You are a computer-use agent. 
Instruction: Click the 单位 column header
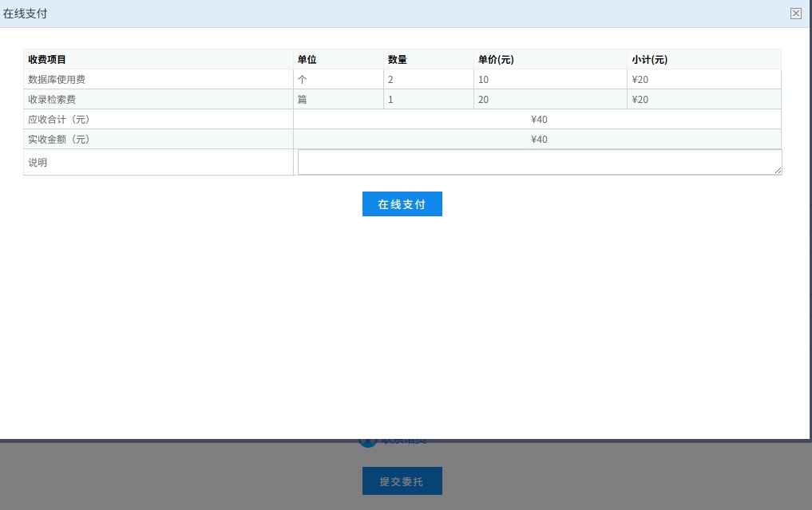click(307, 60)
